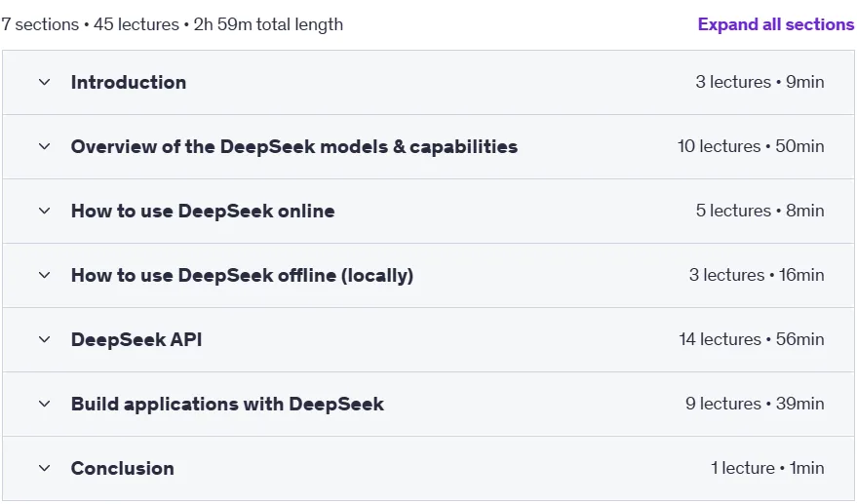This screenshot has width=857, height=504.
Task: Click the '1 lecture • 1min' text
Action: pyautogui.click(x=767, y=468)
